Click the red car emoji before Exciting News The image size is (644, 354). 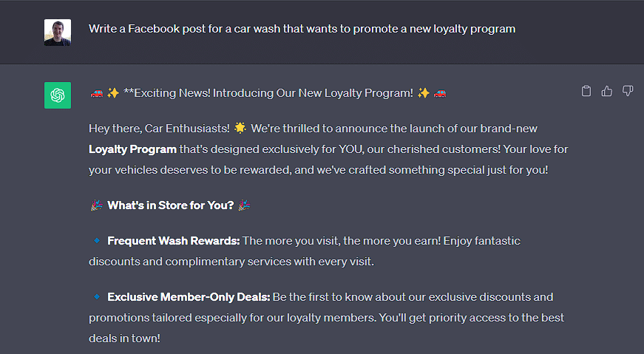coord(97,93)
